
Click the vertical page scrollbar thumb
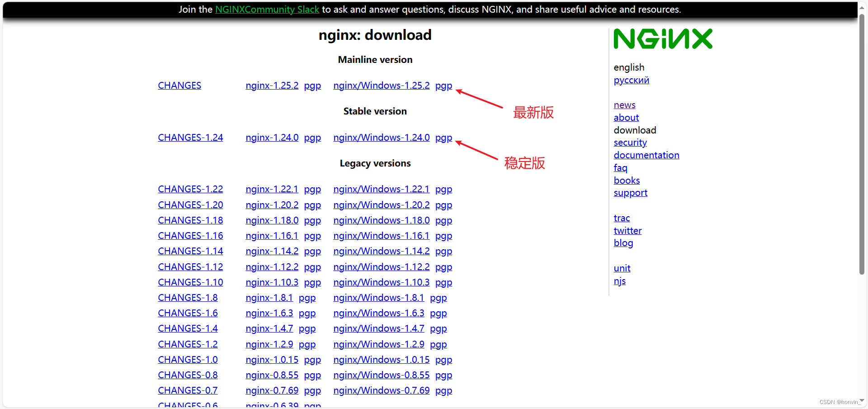click(x=862, y=144)
